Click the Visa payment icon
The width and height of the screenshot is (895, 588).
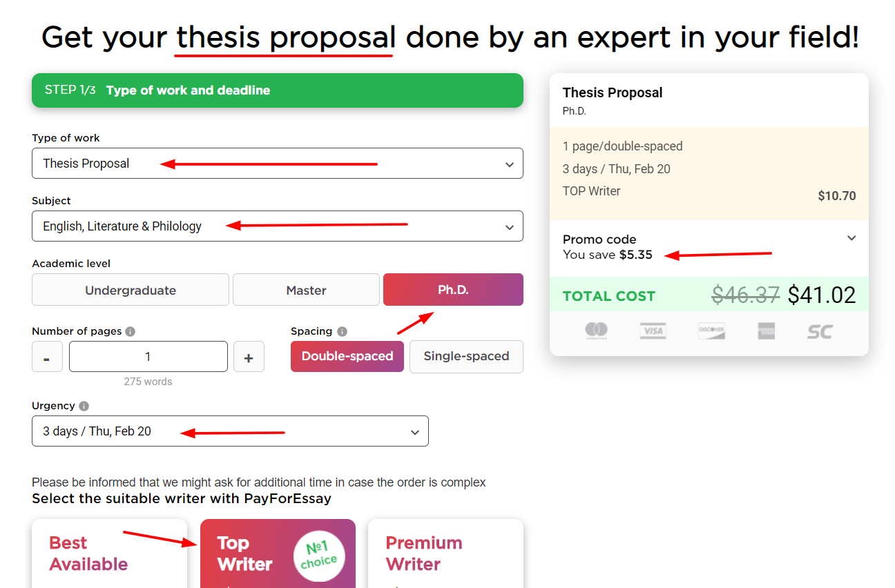click(653, 331)
